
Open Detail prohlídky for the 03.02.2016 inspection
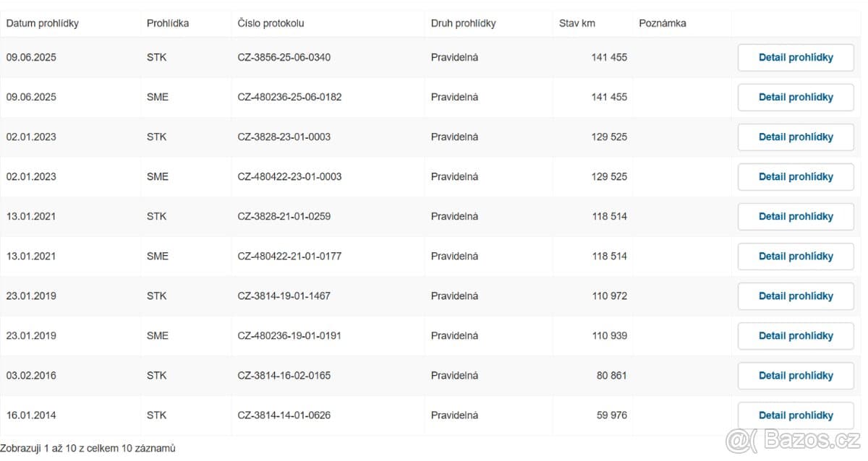[x=796, y=376]
